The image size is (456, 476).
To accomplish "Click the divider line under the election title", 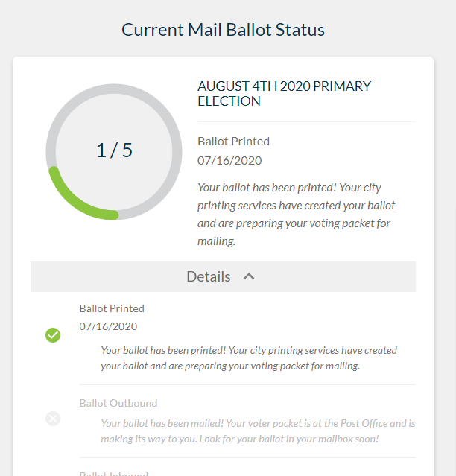I will 306,121.
